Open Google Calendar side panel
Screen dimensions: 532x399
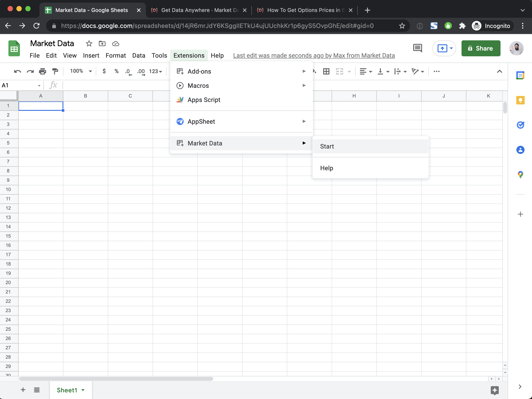pyautogui.click(x=520, y=76)
